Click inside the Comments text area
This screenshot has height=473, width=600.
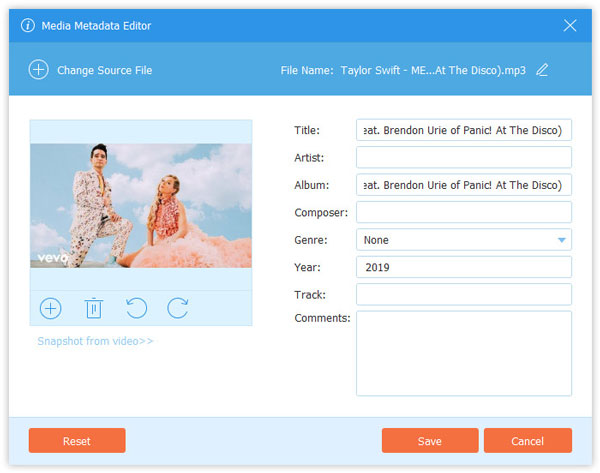[464, 353]
